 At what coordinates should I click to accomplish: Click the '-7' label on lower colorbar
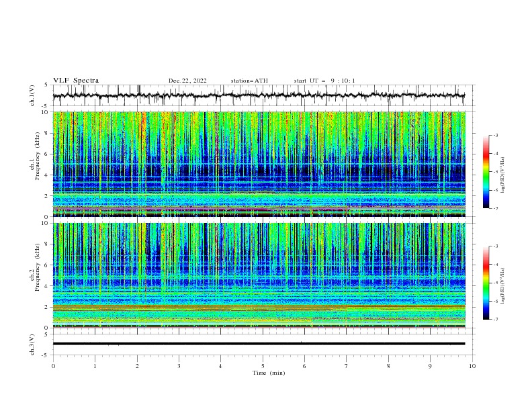pyautogui.click(x=495, y=319)
